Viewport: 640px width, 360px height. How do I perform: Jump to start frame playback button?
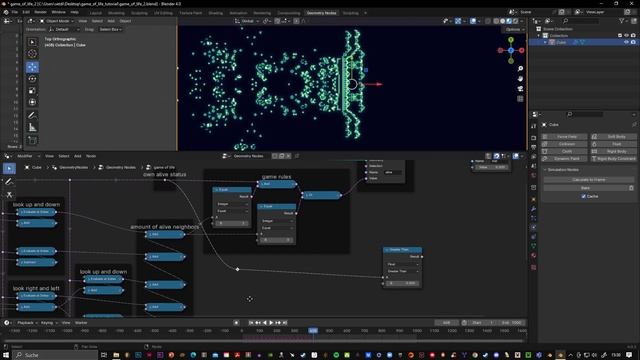pos(251,323)
